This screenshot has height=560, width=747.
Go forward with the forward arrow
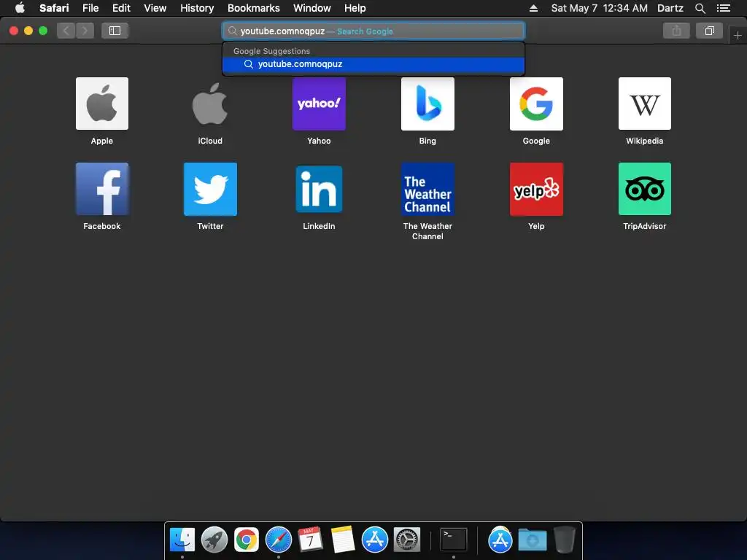pyautogui.click(x=85, y=31)
